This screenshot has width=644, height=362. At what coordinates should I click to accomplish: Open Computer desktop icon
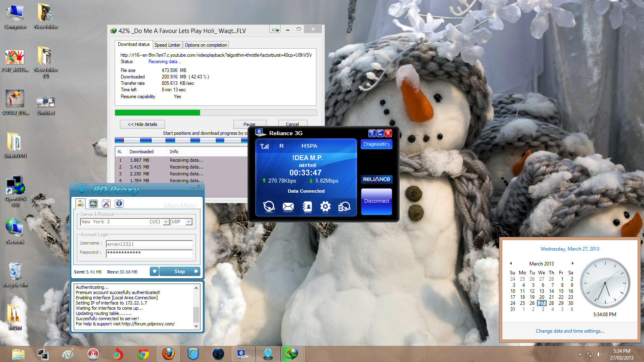click(15, 16)
